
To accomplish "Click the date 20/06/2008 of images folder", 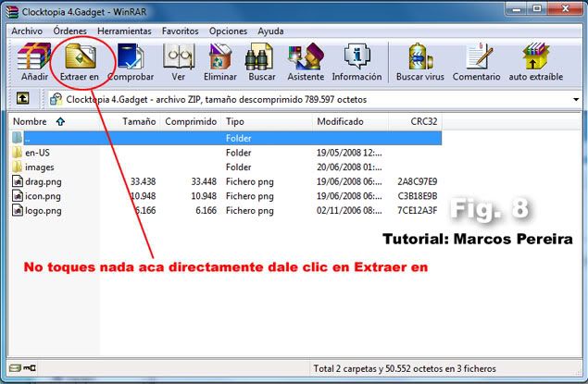I will pos(349,167).
